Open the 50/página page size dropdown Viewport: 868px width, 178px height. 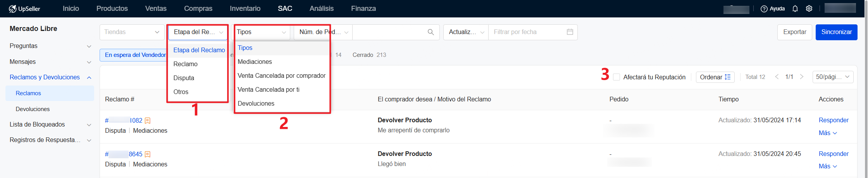[x=833, y=77]
